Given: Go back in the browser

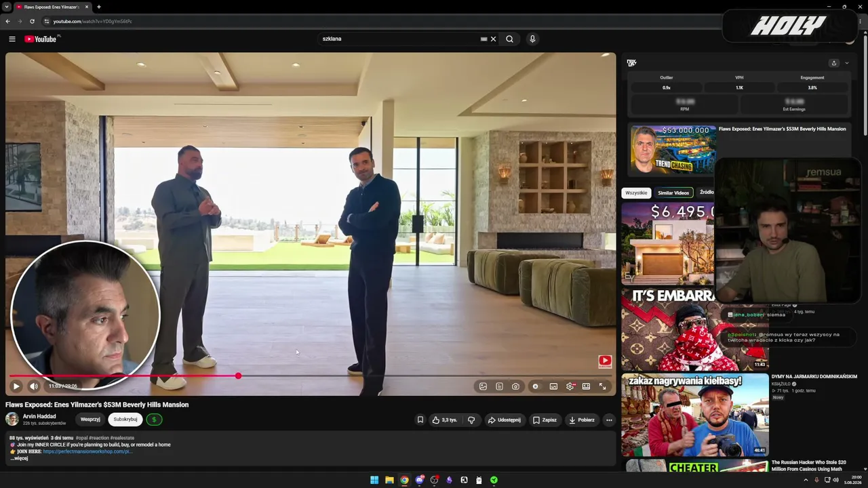Looking at the screenshot, I should (x=7, y=21).
